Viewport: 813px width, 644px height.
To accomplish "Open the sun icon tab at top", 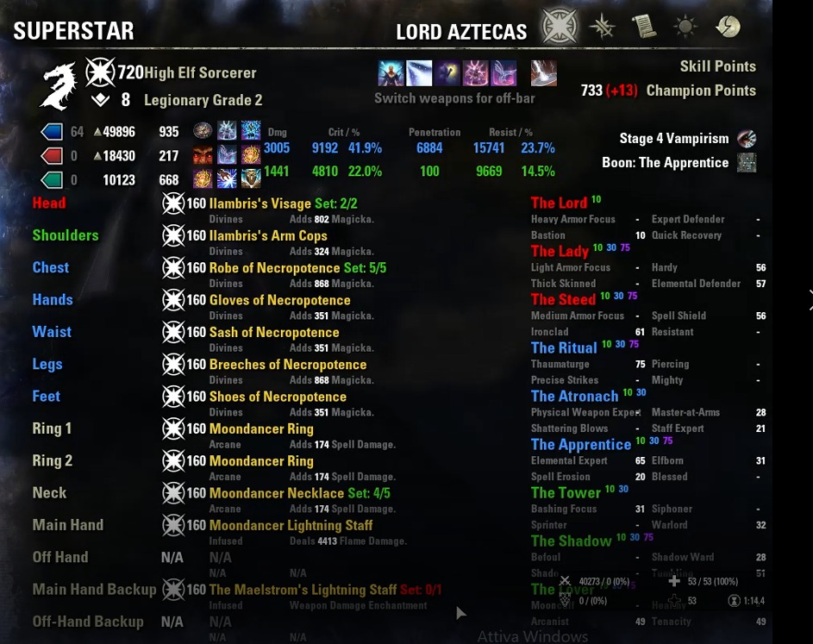I will pos(685,27).
